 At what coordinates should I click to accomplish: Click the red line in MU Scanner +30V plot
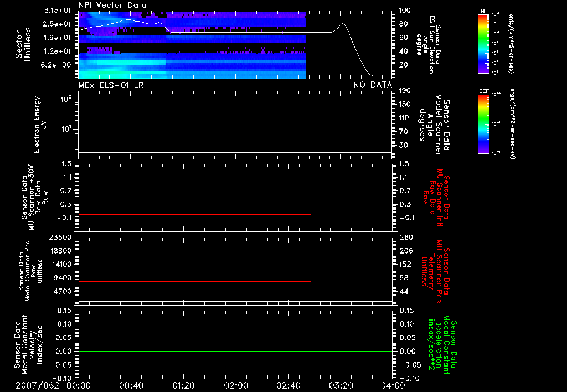194,214
